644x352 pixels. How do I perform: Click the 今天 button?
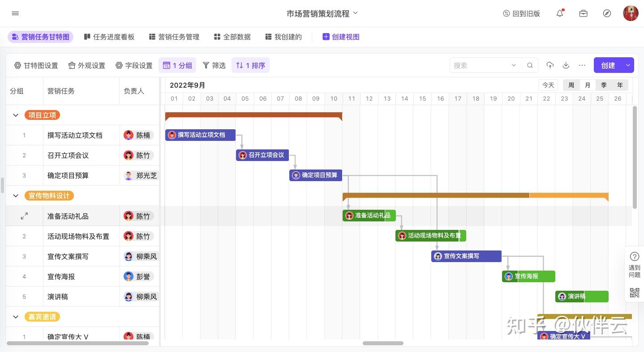tap(548, 85)
